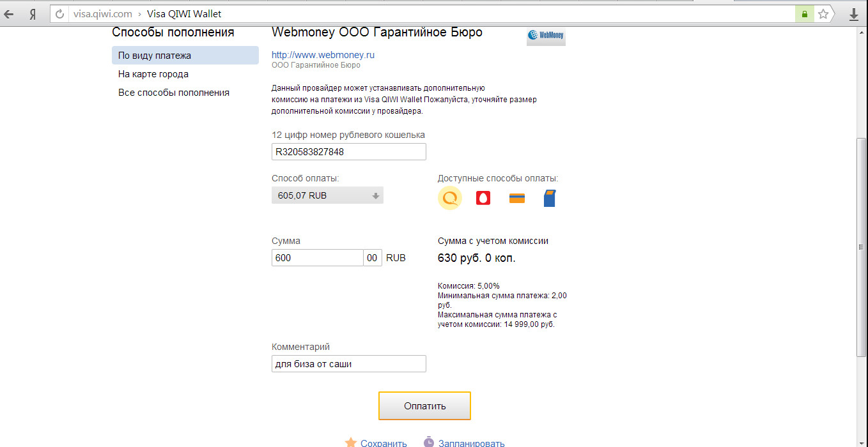Click the Visa QIWI Wallet page title text

click(185, 14)
